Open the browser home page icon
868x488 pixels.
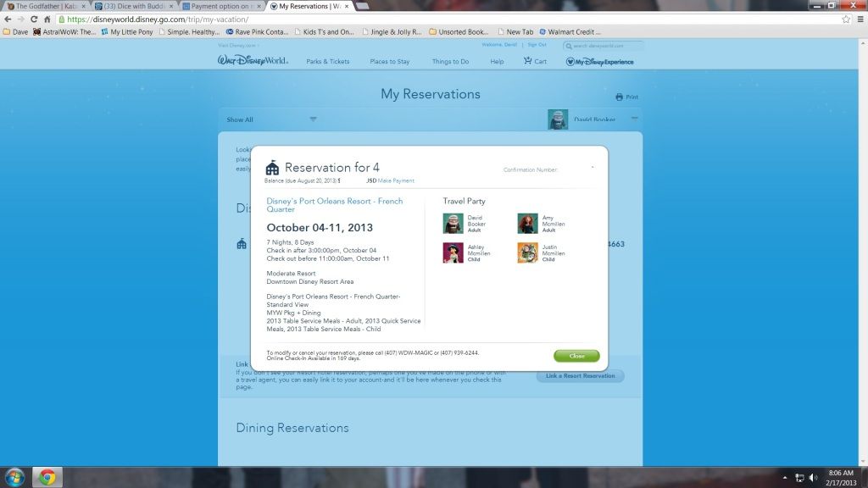tap(47, 19)
